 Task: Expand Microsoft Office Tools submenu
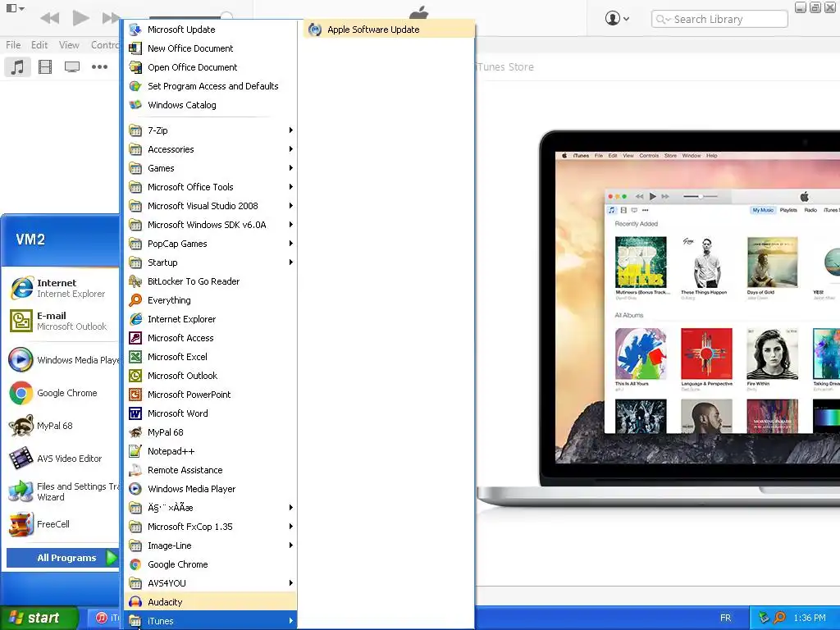coord(210,187)
